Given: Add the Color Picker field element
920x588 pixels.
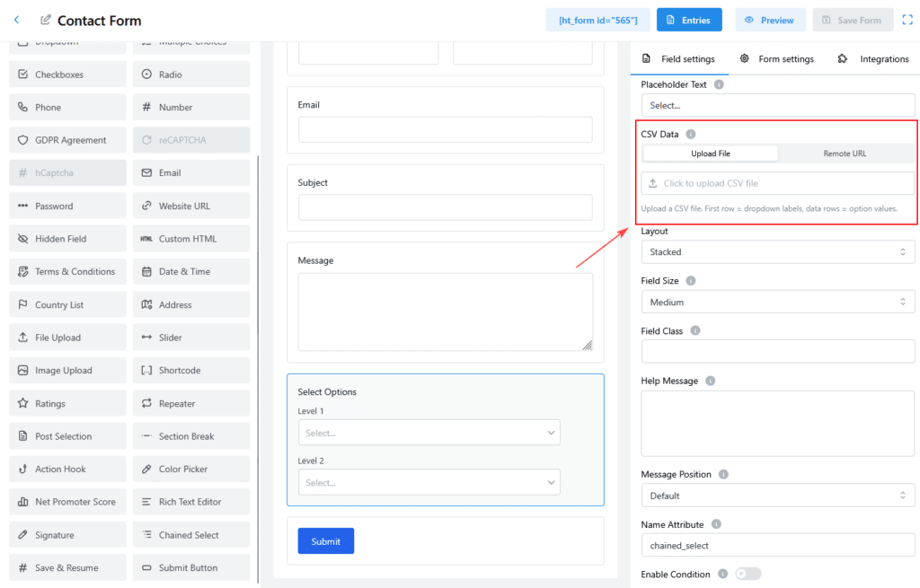Looking at the screenshot, I should [x=191, y=470].
